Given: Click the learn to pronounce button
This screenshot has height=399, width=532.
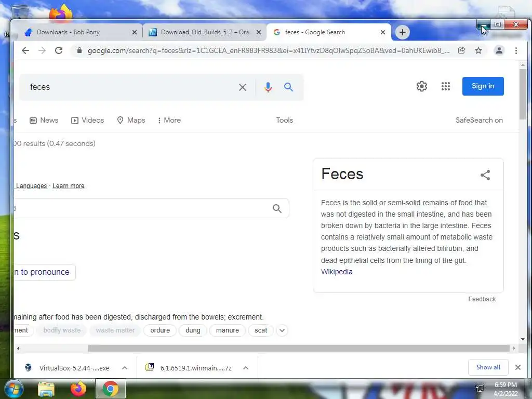Looking at the screenshot, I should point(45,272).
